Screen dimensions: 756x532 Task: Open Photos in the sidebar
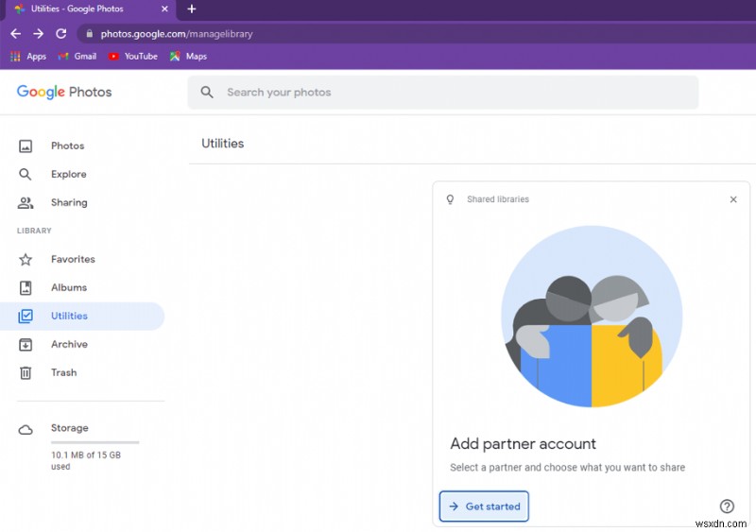pyautogui.click(x=67, y=146)
